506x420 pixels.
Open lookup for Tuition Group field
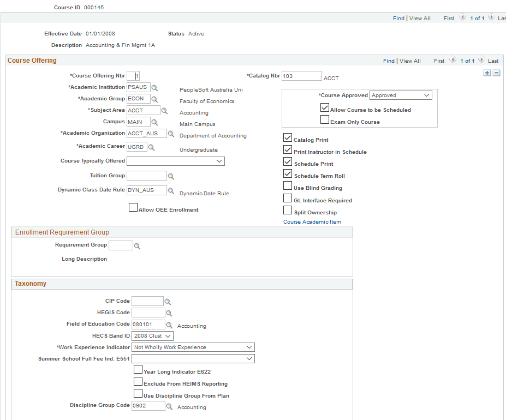coord(171,176)
